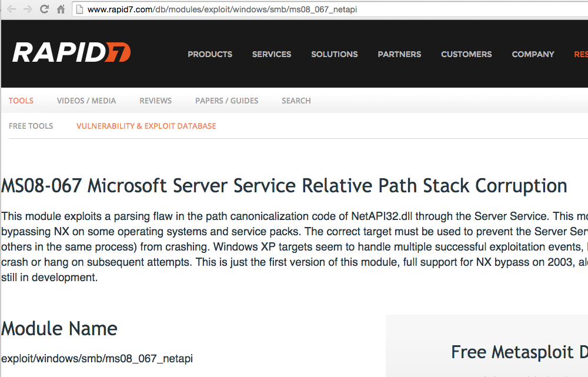
Task: Switch to the Tools tab
Action: tap(21, 101)
